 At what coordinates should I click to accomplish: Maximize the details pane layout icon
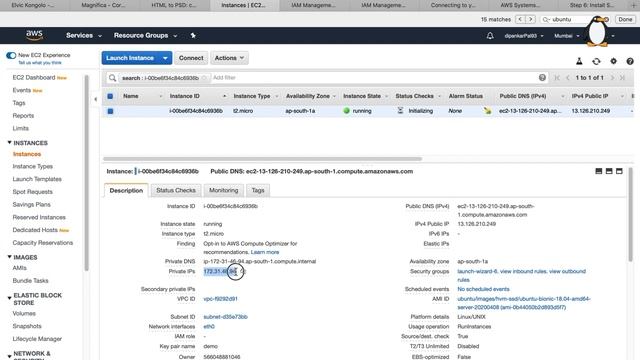click(619, 171)
